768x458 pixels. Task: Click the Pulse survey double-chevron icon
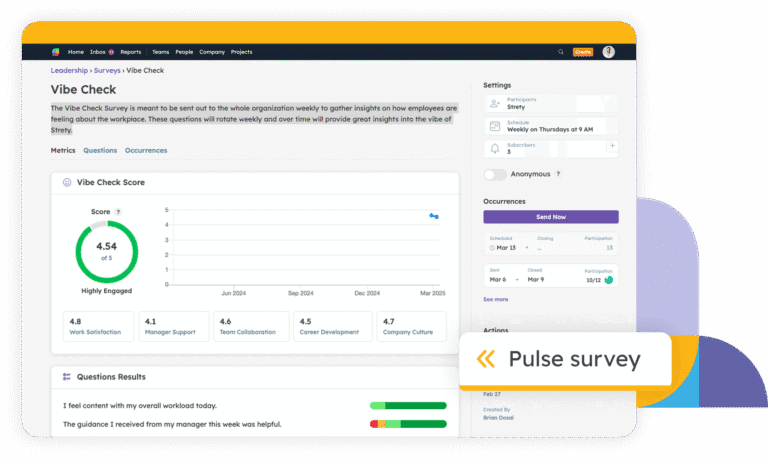point(486,359)
